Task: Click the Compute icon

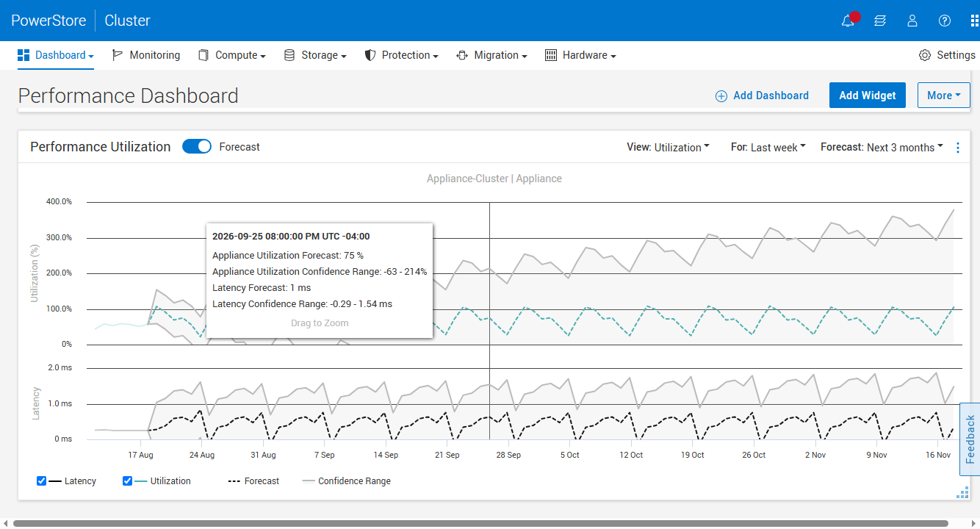Action: click(x=203, y=55)
